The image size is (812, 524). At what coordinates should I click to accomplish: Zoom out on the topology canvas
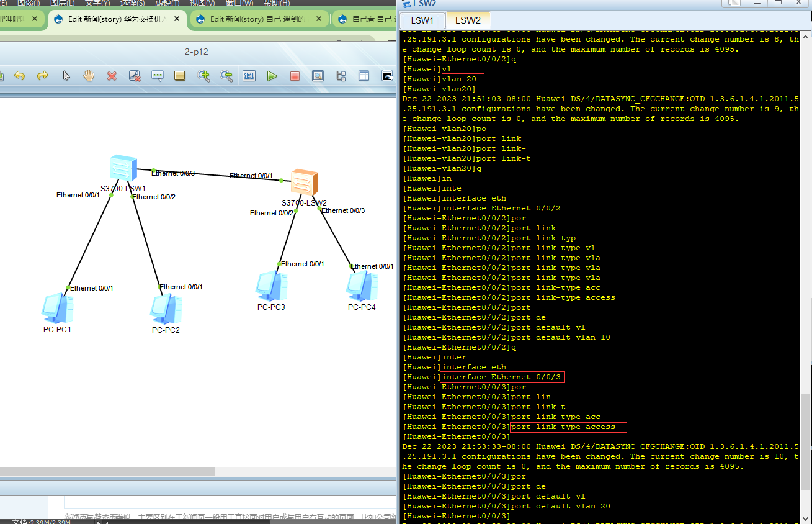click(226, 76)
